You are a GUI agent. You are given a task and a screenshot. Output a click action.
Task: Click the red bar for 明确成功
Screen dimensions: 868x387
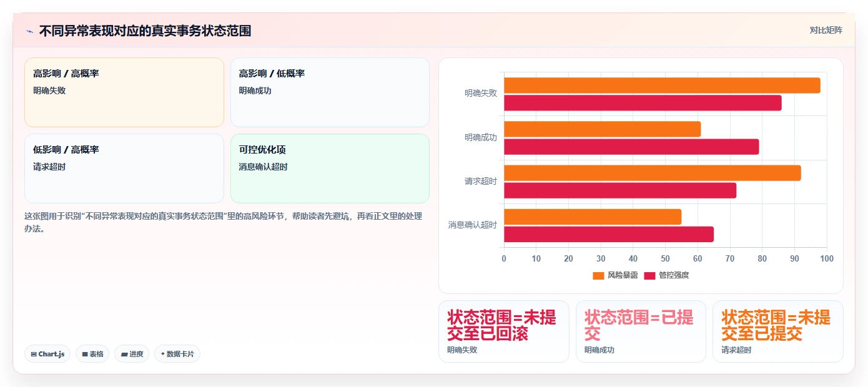point(631,147)
